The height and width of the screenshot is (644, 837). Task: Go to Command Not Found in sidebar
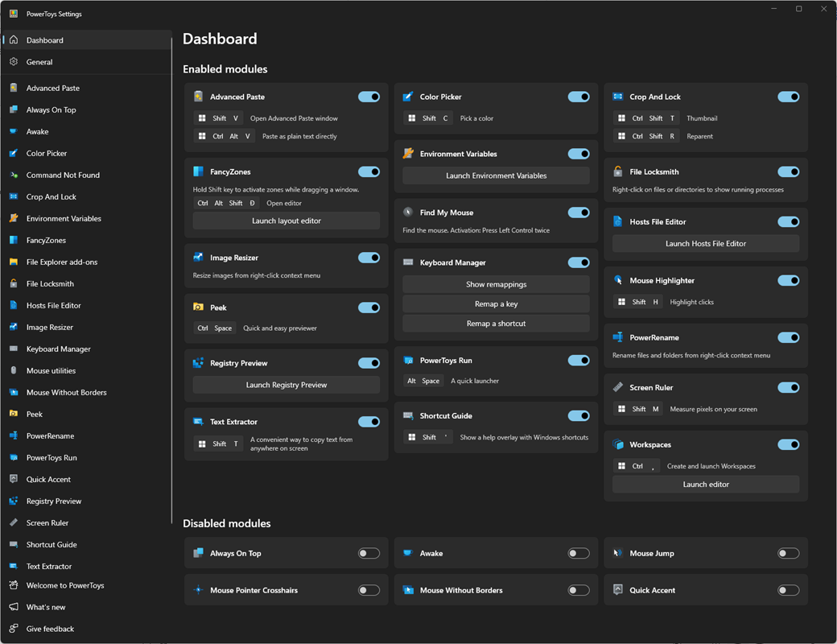pos(87,175)
